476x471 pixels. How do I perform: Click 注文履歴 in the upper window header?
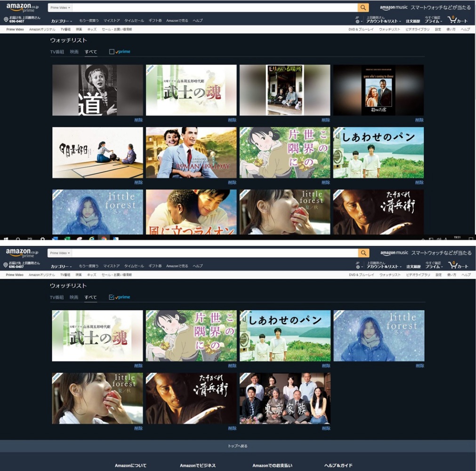click(413, 21)
